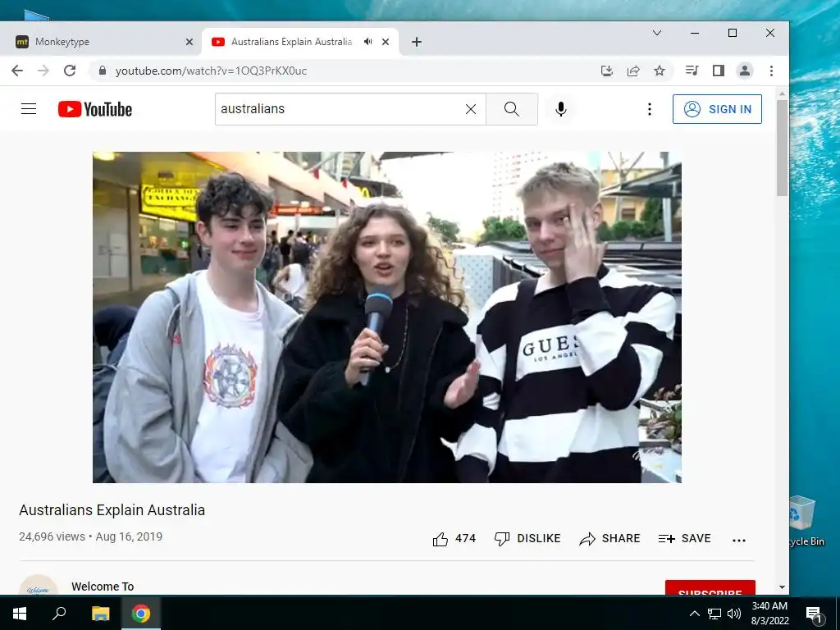This screenshot has width=840, height=630.
Task: Click the Chrome taskbar icon
Action: click(141, 614)
